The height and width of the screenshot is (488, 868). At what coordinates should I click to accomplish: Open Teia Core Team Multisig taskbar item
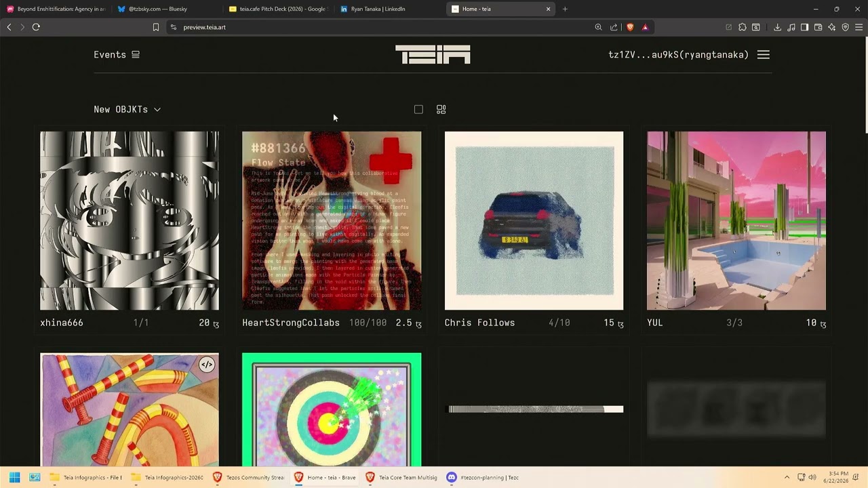(401, 477)
